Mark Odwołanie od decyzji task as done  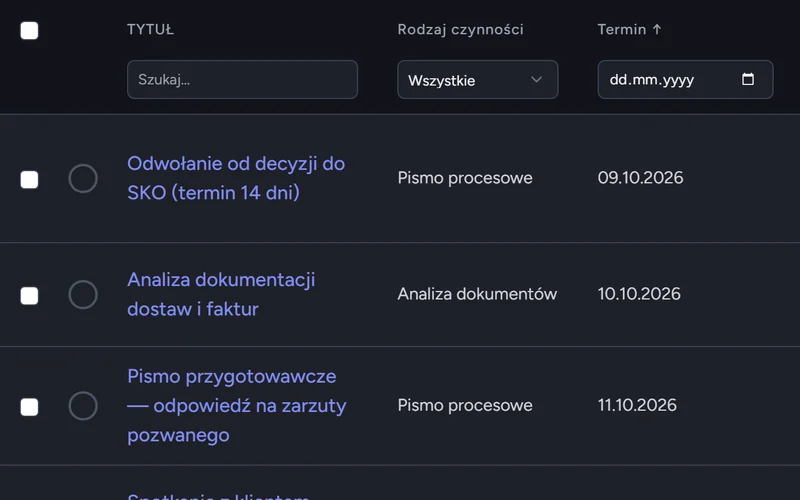click(83, 179)
